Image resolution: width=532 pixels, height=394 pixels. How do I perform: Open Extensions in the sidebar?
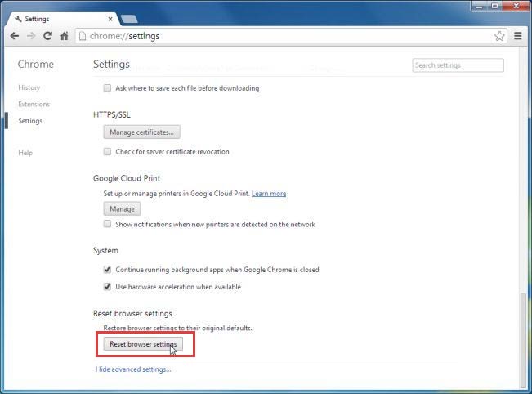click(x=34, y=104)
